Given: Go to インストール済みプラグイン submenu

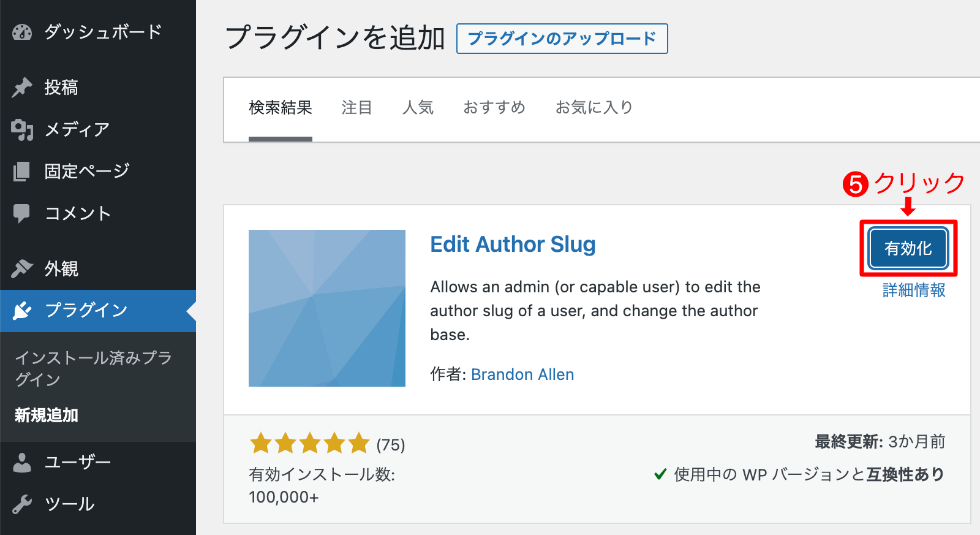Looking at the screenshot, I should tap(93, 368).
